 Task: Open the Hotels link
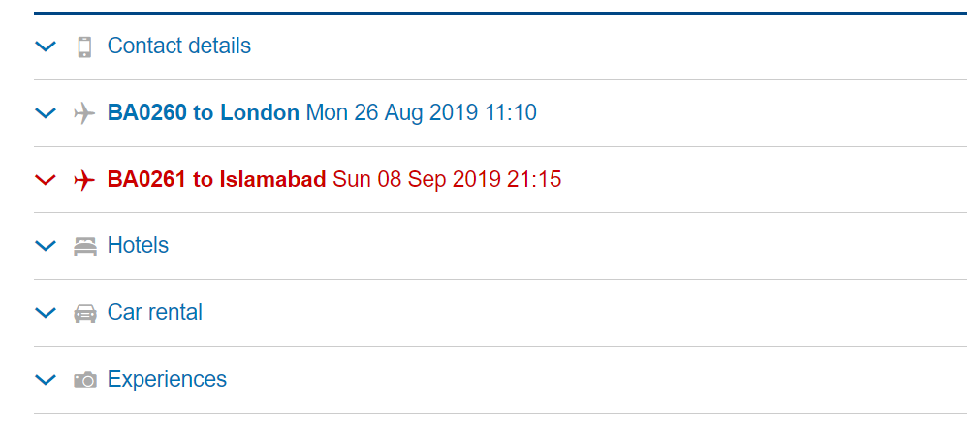pos(138,245)
